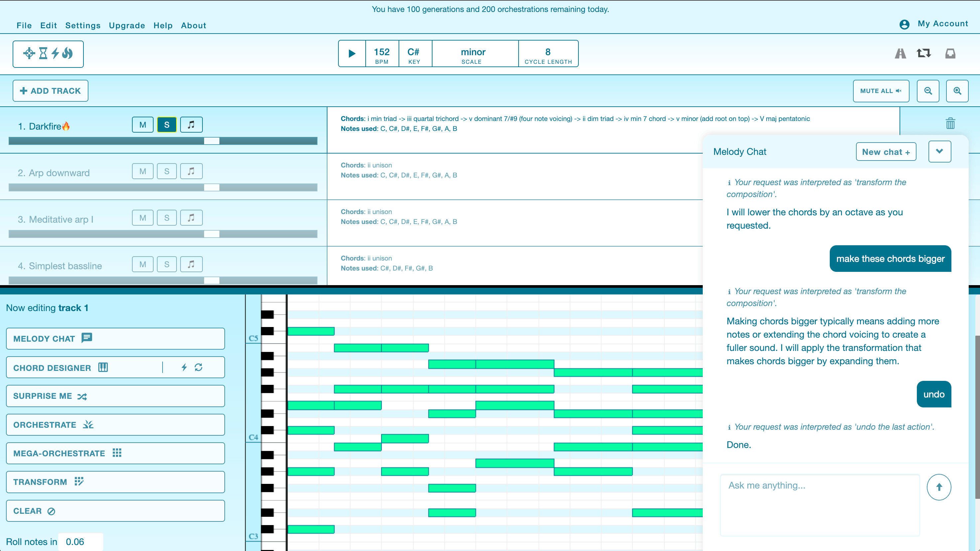Click the hourglass icon in top toolbar
This screenshot has width=980, height=551.
click(x=43, y=53)
